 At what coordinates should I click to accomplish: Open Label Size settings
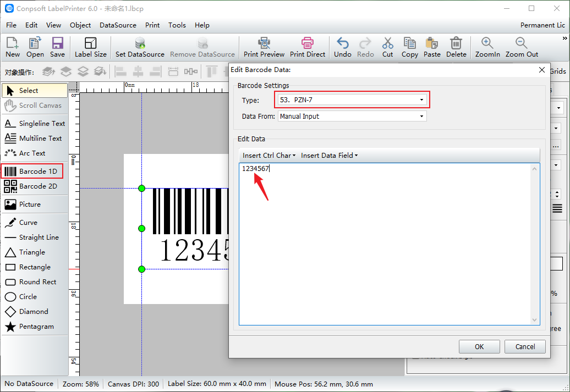coord(91,47)
